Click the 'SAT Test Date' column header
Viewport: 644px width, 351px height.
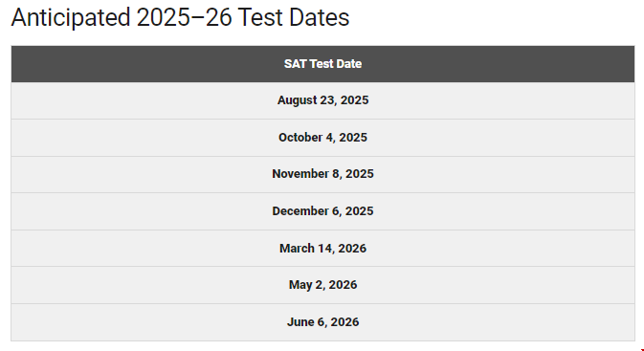[x=322, y=64]
